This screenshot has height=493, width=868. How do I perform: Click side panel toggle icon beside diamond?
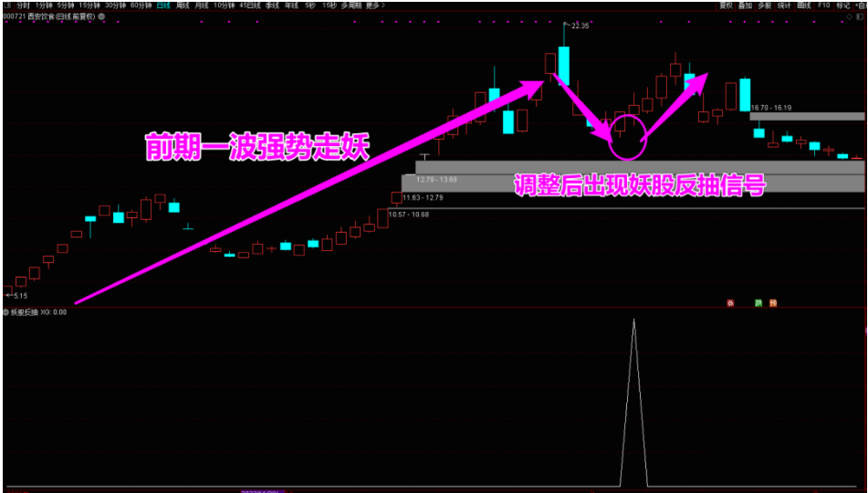tap(860, 17)
